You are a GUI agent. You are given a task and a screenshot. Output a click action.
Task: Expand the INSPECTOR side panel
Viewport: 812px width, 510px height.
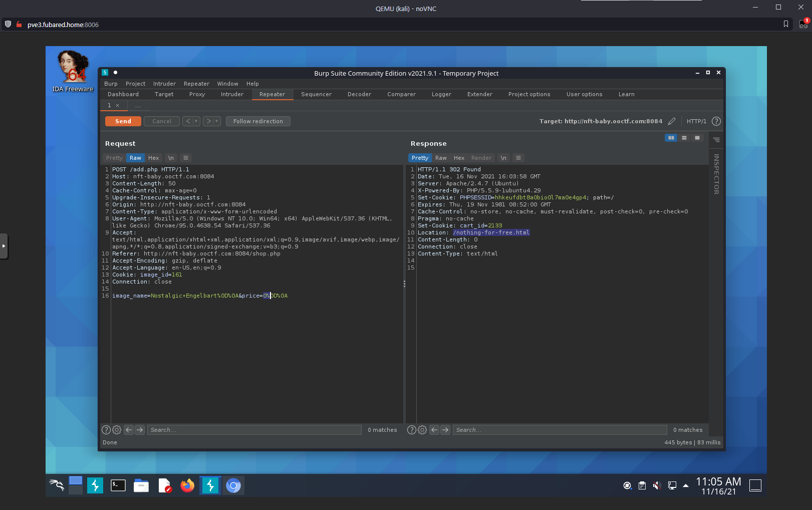coord(716,174)
